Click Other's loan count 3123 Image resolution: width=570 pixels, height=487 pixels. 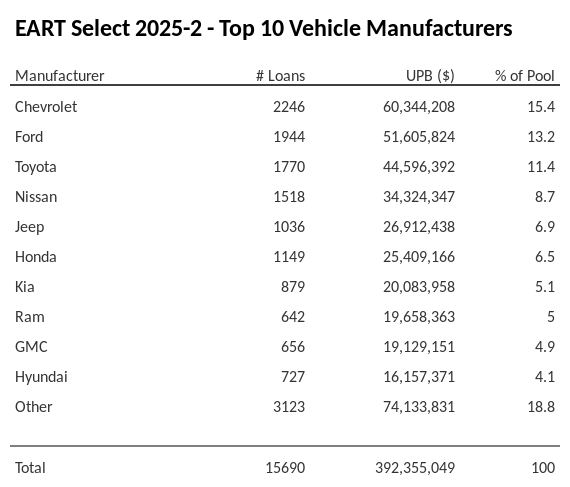[289, 407]
